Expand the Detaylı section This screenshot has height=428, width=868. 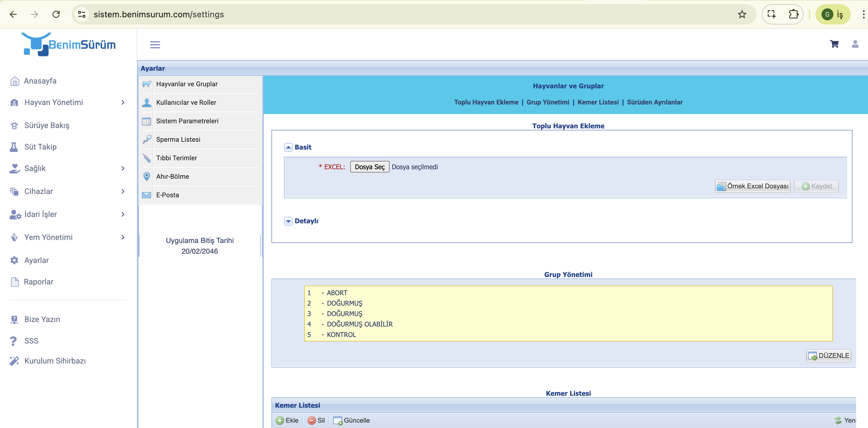tap(288, 221)
